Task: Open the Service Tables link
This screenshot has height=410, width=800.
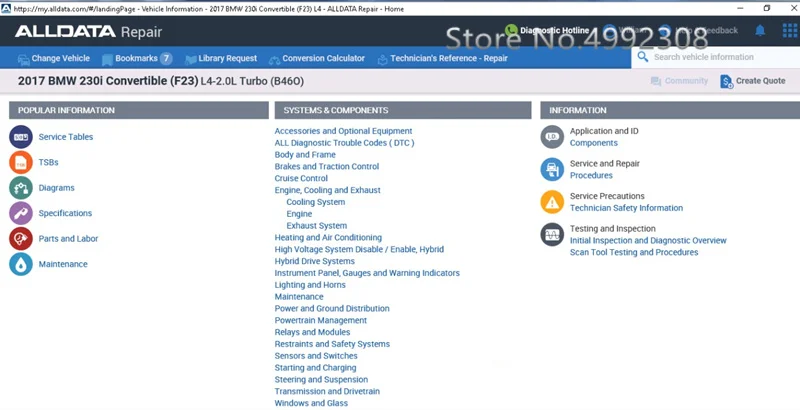Action: (x=66, y=137)
